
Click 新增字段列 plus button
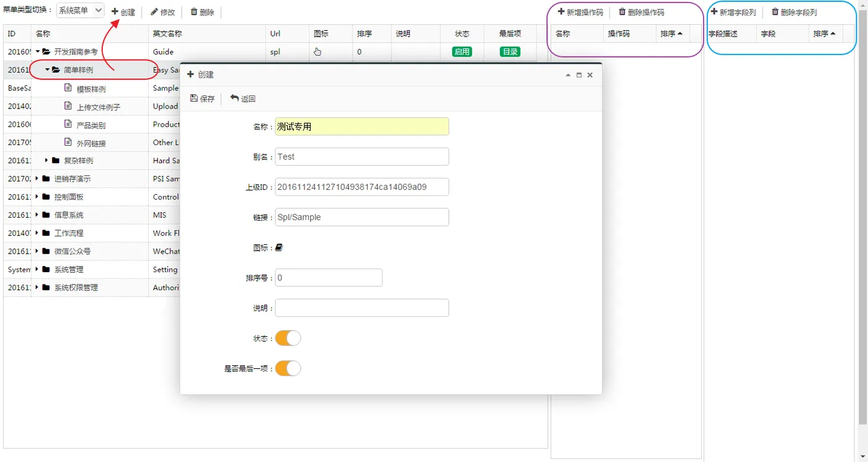pyautogui.click(x=733, y=12)
